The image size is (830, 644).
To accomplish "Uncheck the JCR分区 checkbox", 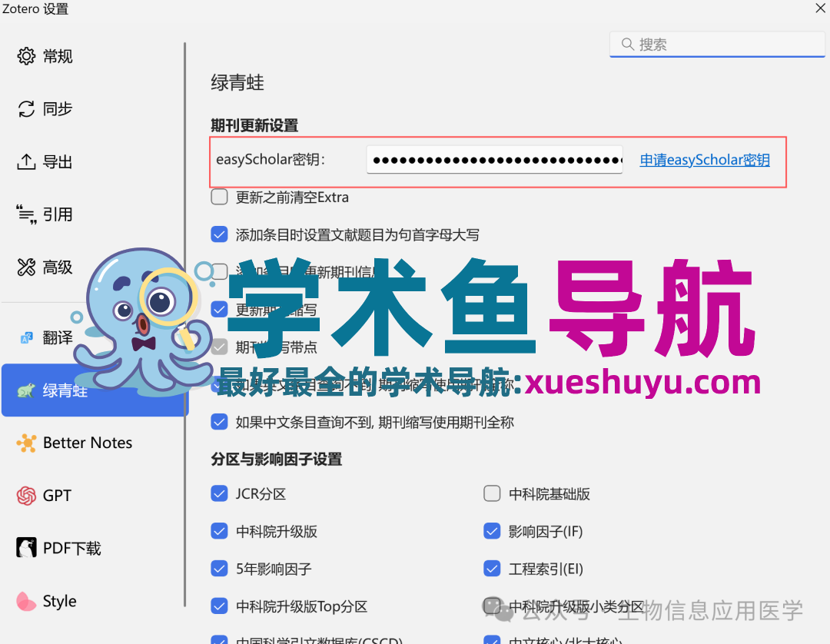I will pyautogui.click(x=219, y=493).
